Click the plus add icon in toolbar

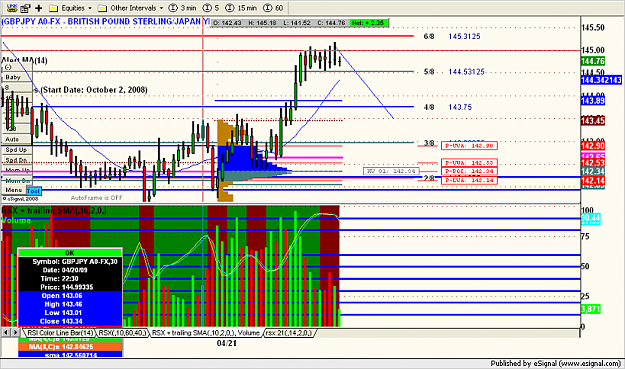(39, 8)
